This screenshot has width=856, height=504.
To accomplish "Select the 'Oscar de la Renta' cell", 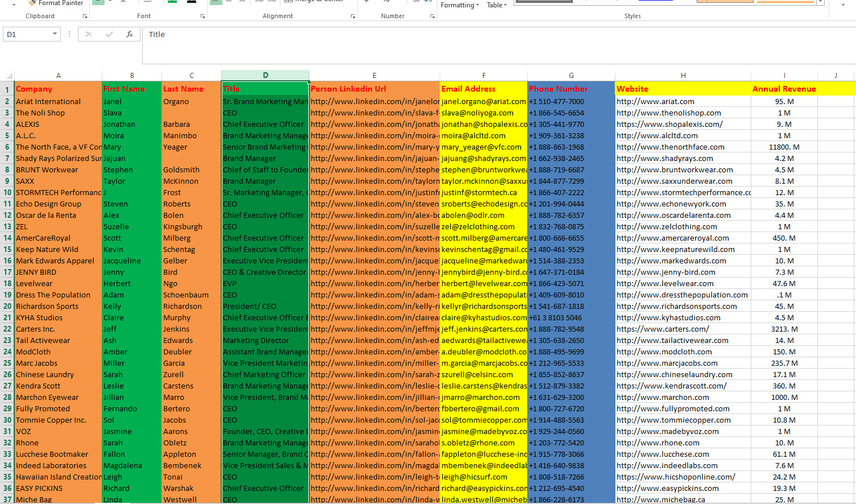I will [x=58, y=215].
